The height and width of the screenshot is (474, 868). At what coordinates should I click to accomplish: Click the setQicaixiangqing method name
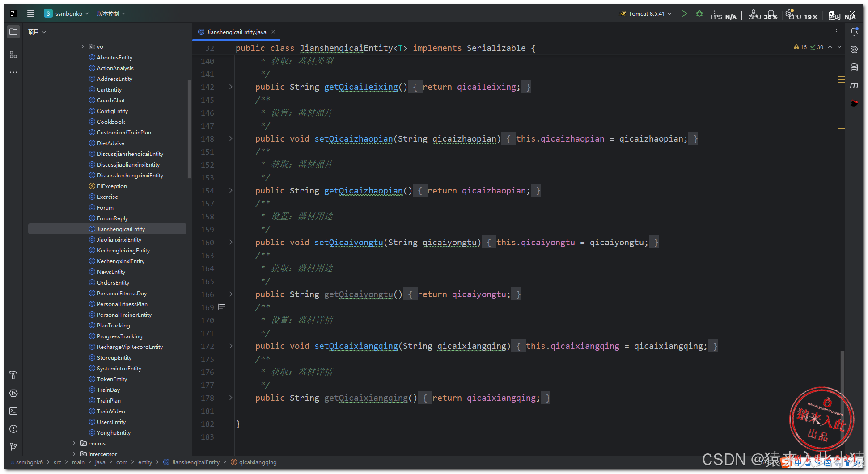[356, 346]
